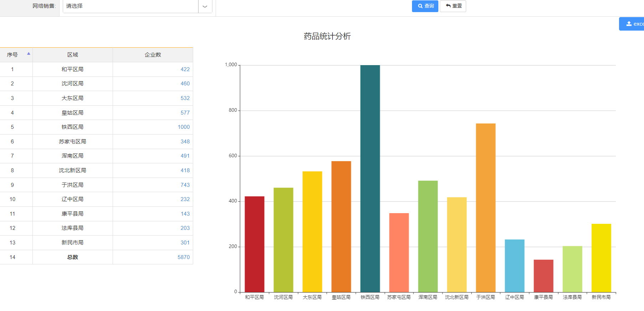This screenshot has height=311, width=644.
Task: Click the 743 value for 于洪区局
Action: tap(185, 185)
